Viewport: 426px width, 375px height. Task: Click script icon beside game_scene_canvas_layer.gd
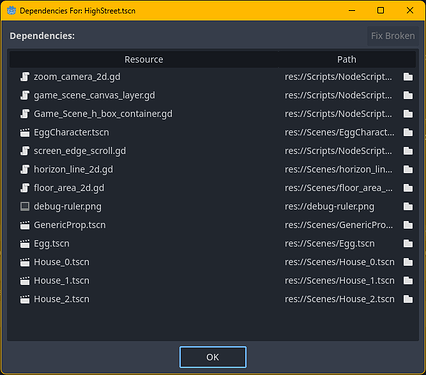point(25,96)
